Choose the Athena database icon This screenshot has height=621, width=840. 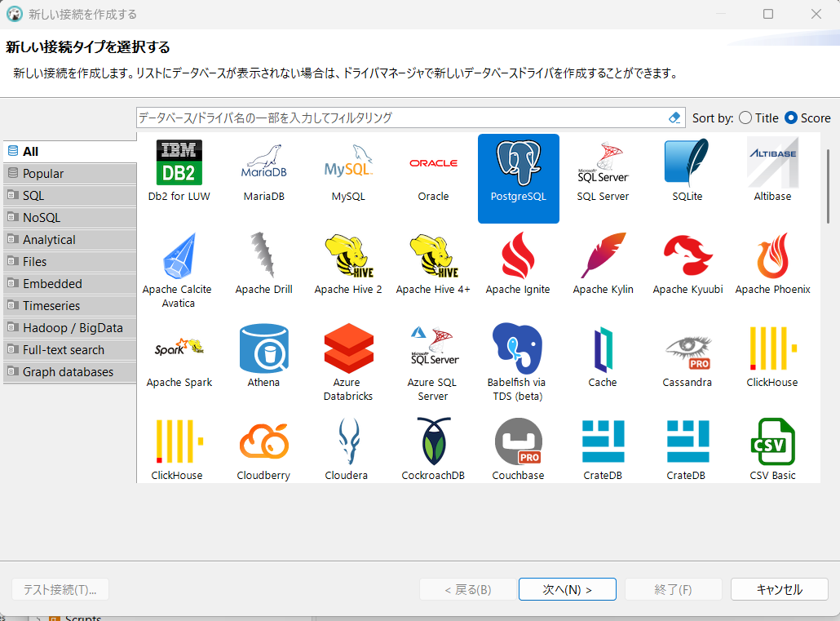263,348
